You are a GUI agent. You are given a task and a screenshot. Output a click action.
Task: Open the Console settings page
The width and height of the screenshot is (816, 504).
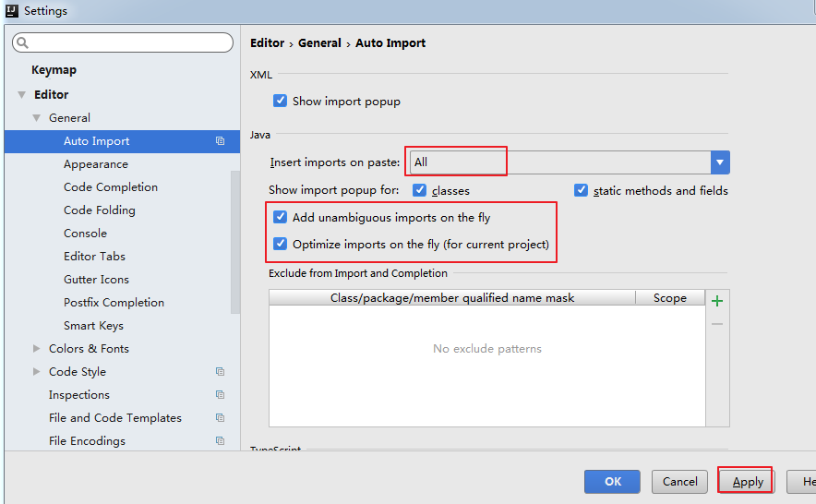pyautogui.click(x=85, y=234)
